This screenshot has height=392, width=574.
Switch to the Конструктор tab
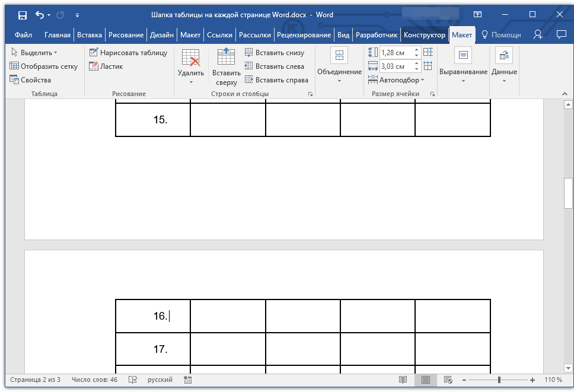(424, 35)
